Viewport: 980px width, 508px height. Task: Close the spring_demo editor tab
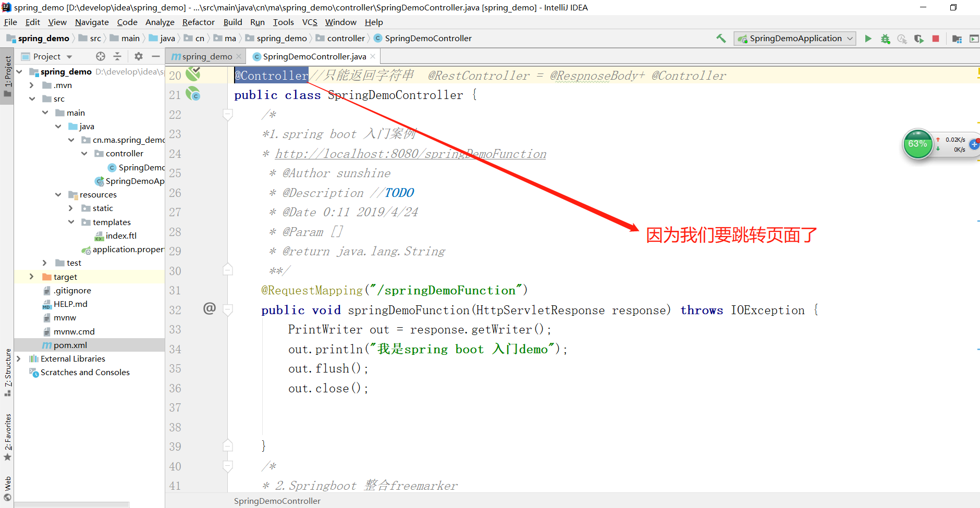point(239,56)
